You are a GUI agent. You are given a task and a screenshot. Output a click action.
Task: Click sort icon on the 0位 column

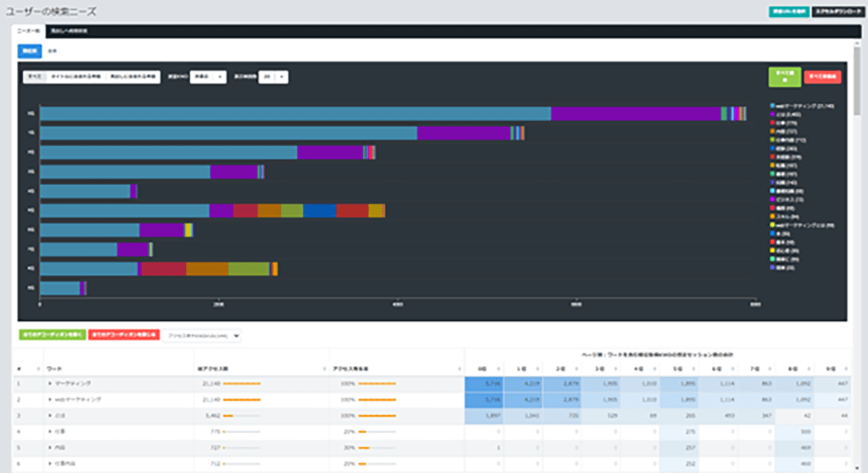[500, 369]
